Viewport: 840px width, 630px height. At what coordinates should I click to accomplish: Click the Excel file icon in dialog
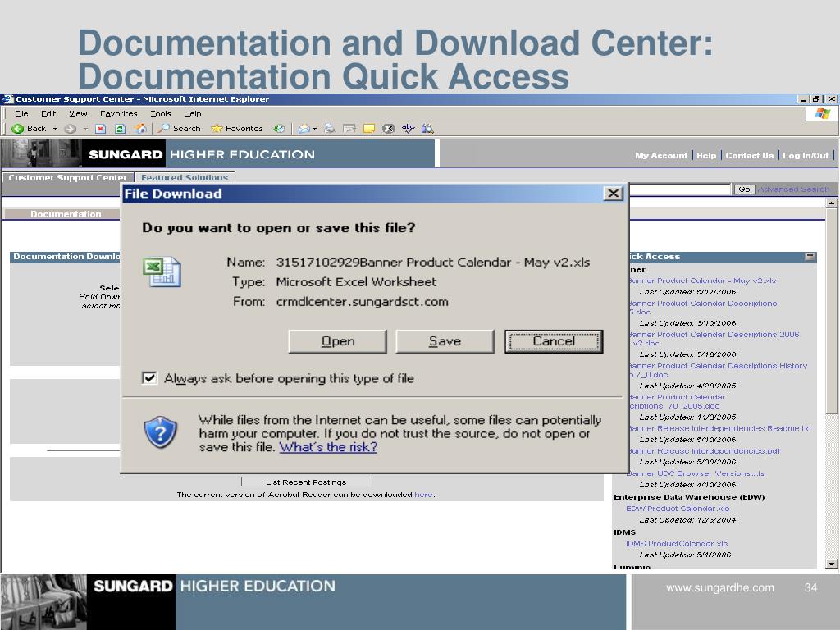[162, 272]
